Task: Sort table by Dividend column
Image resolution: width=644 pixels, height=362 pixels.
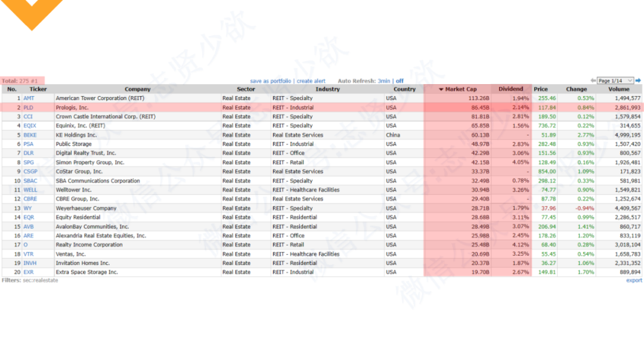Action: [510, 89]
